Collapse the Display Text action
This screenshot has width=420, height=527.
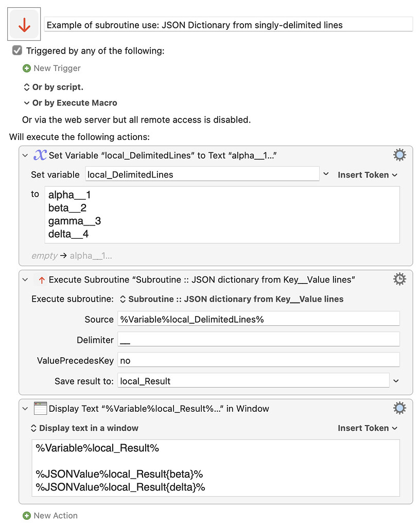coord(25,409)
